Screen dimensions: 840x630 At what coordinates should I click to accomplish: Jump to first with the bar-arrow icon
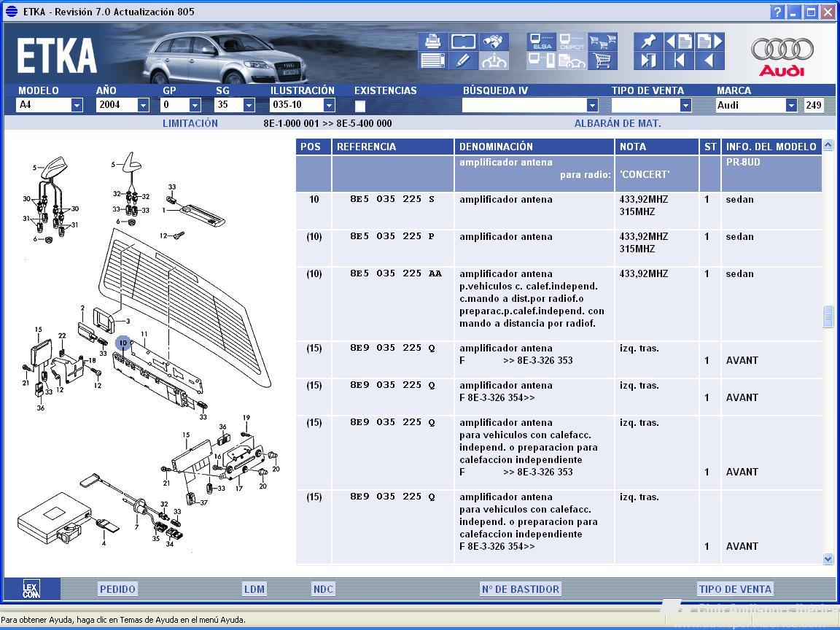click(x=679, y=61)
